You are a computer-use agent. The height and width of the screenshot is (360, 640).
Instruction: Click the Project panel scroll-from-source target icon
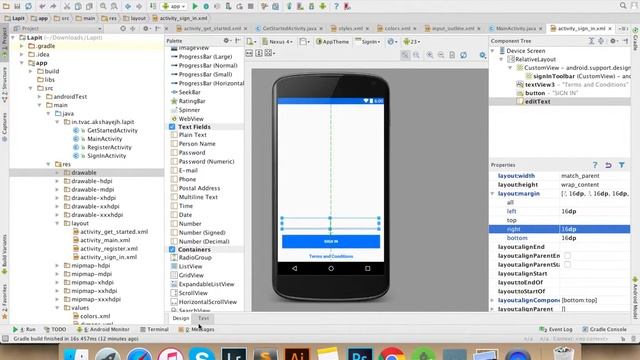click(x=123, y=29)
